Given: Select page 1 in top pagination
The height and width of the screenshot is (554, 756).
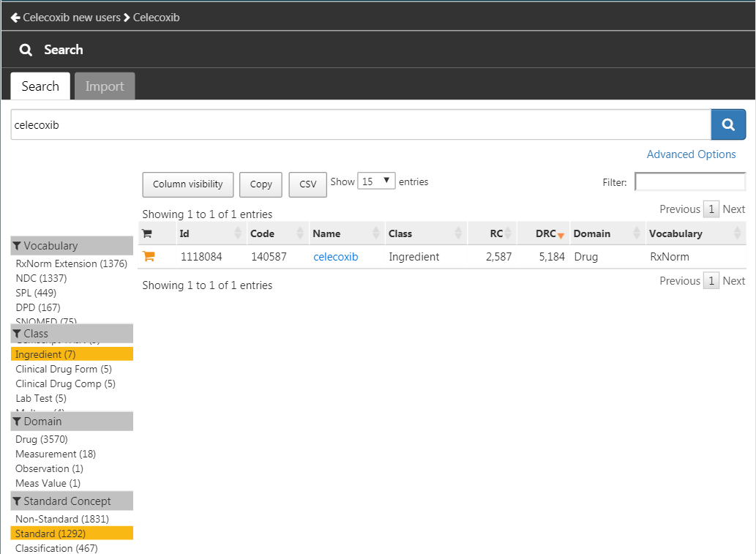Looking at the screenshot, I should click(711, 209).
